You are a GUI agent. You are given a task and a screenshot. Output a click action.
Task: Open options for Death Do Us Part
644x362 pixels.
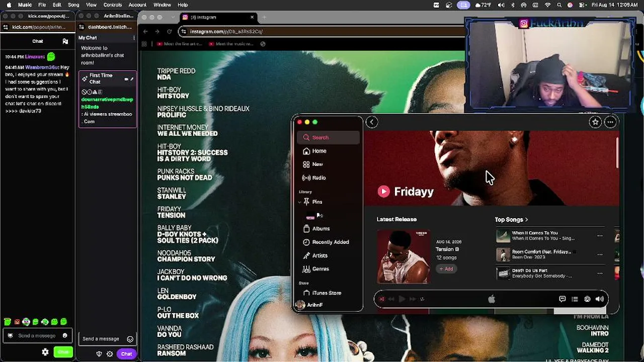pyautogui.click(x=600, y=274)
